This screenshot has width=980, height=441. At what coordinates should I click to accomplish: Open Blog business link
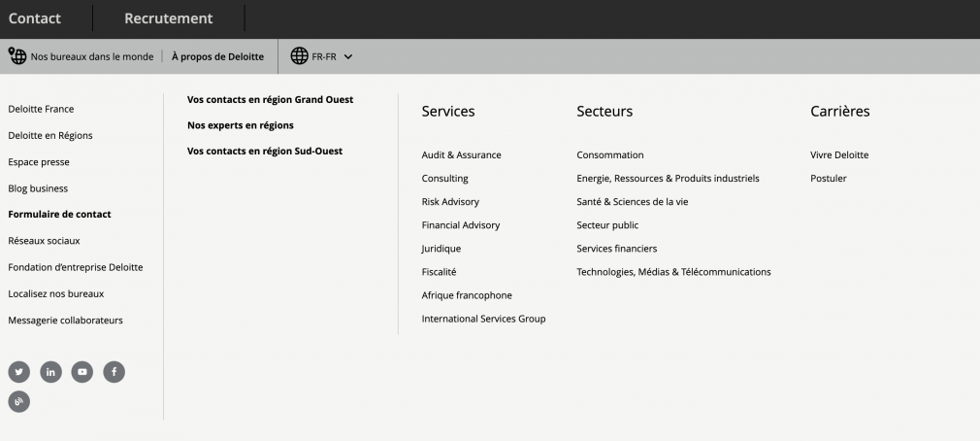(38, 188)
